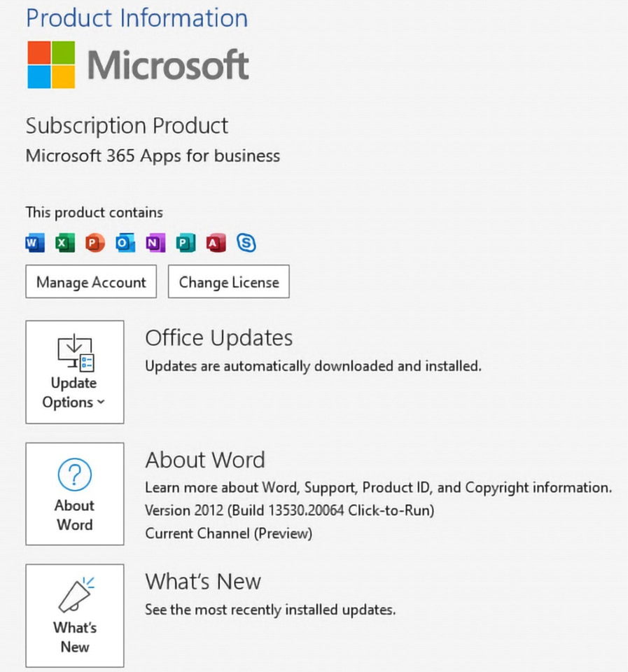Click the Skype for Business icon

click(246, 243)
